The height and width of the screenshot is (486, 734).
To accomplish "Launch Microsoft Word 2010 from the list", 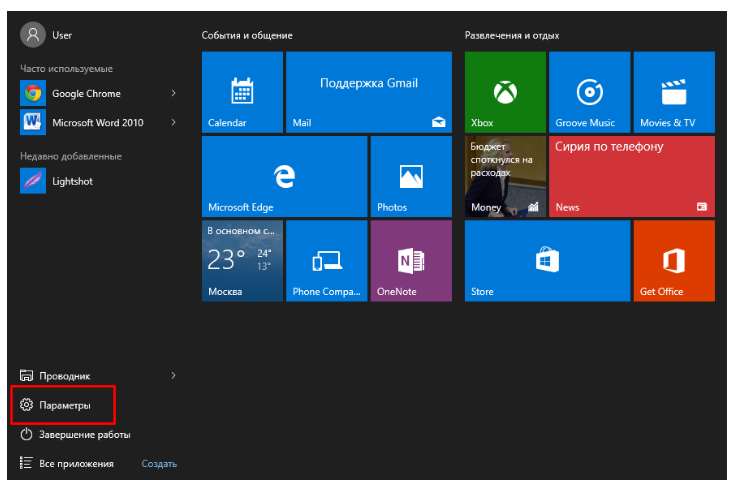I will point(98,122).
